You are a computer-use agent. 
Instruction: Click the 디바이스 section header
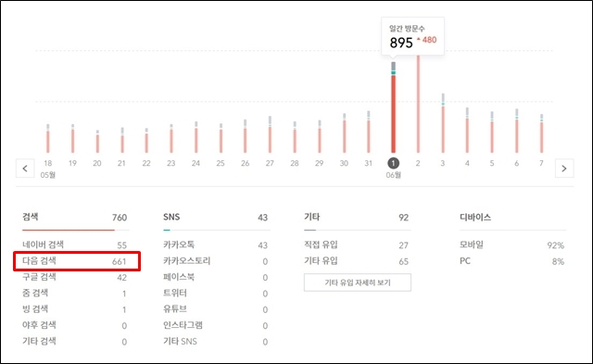475,218
